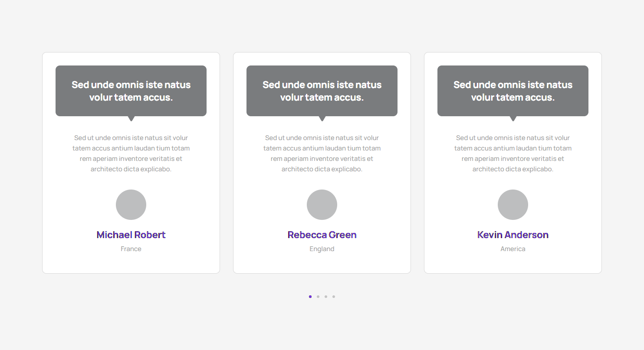Click the gray quote bubble in Rebecca Green's card

coord(322,91)
